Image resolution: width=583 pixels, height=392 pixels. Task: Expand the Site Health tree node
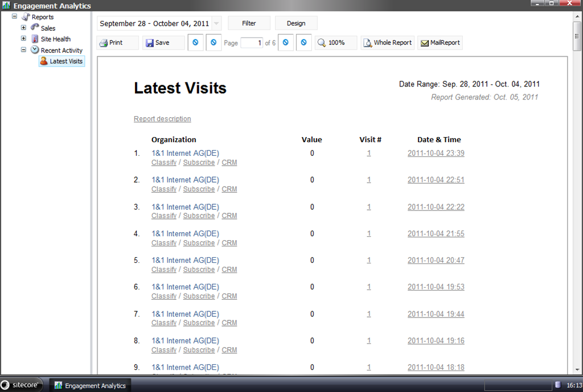tap(23, 39)
